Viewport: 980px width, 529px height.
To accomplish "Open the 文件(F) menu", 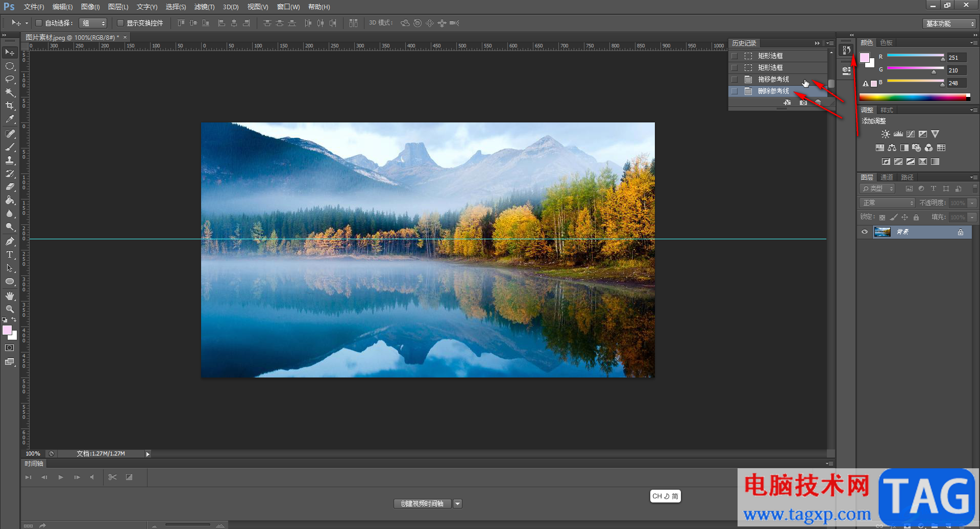I will 34,7.
